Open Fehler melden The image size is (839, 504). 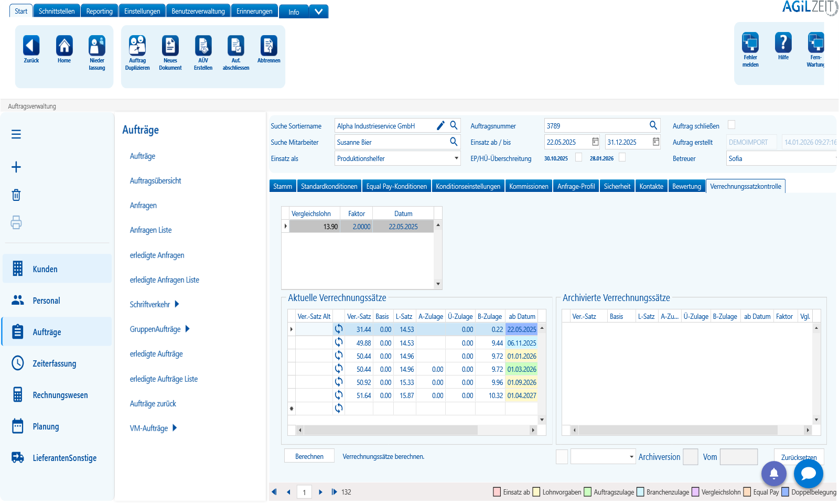[750, 42]
